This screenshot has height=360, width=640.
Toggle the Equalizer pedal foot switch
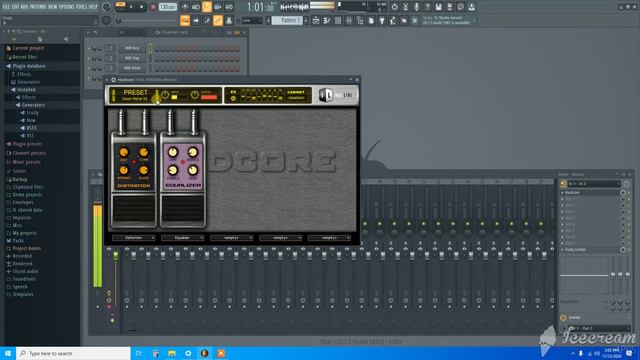pos(183,210)
